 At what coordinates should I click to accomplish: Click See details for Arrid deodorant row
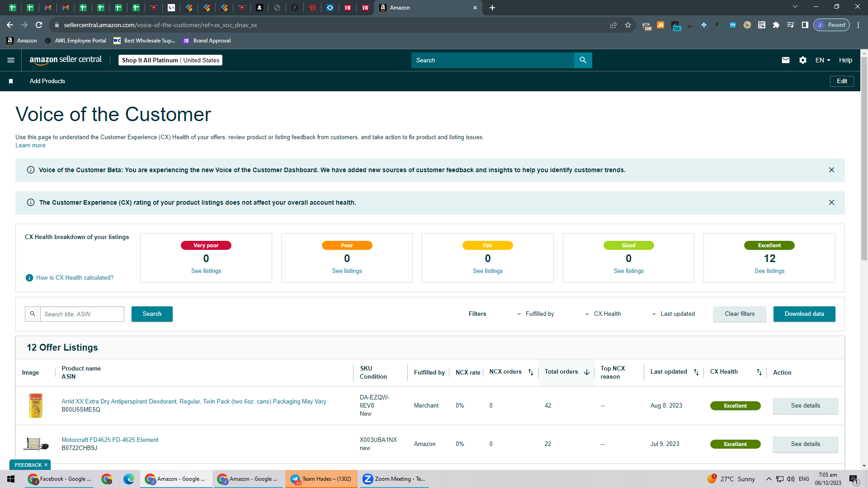tap(806, 406)
